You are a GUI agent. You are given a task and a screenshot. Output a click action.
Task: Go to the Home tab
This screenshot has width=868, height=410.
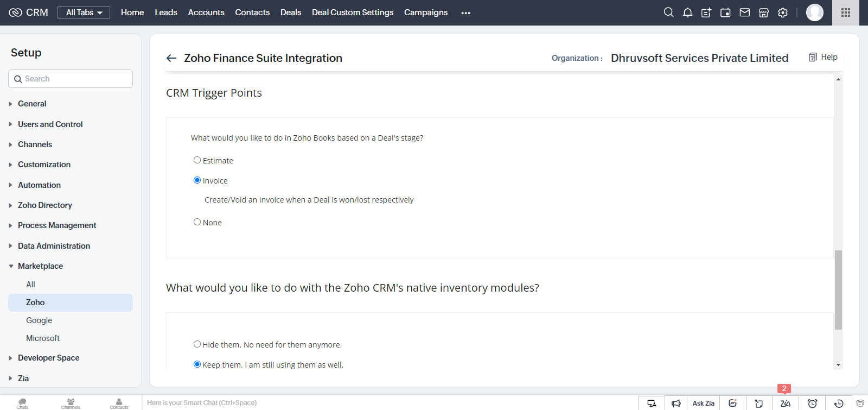(x=132, y=12)
